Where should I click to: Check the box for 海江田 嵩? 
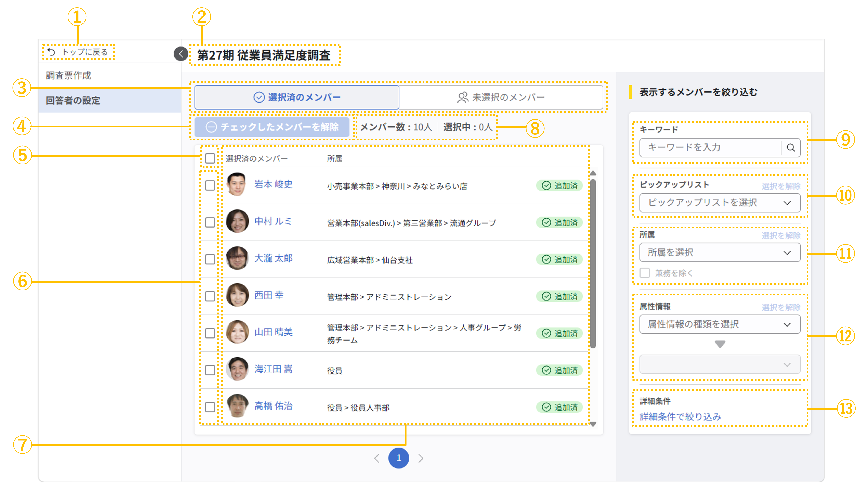(x=210, y=370)
